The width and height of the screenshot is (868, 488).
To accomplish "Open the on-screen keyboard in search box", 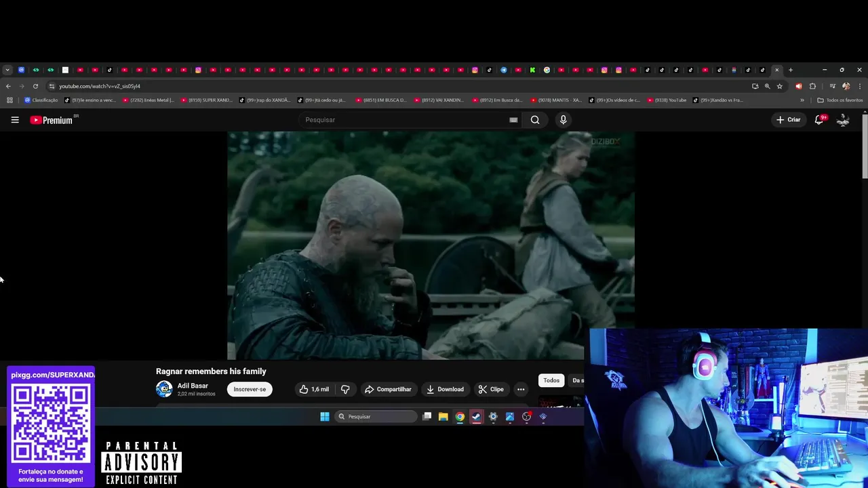I will pyautogui.click(x=513, y=120).
